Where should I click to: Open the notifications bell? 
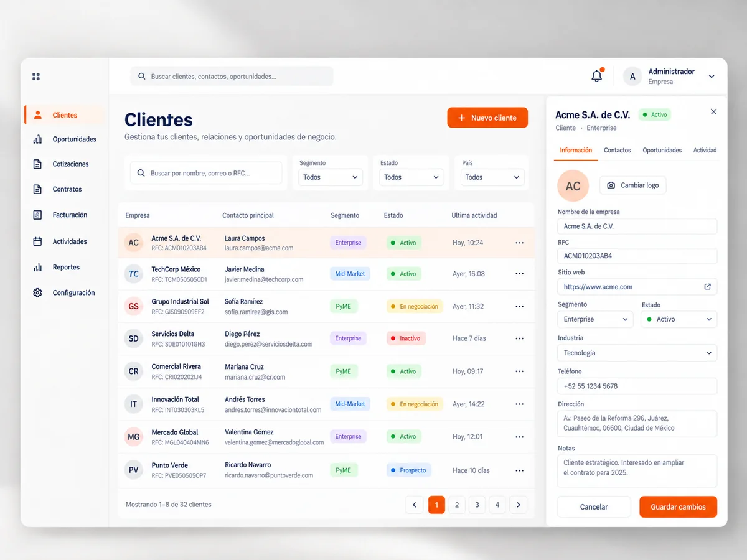click(x=597, y=76)
